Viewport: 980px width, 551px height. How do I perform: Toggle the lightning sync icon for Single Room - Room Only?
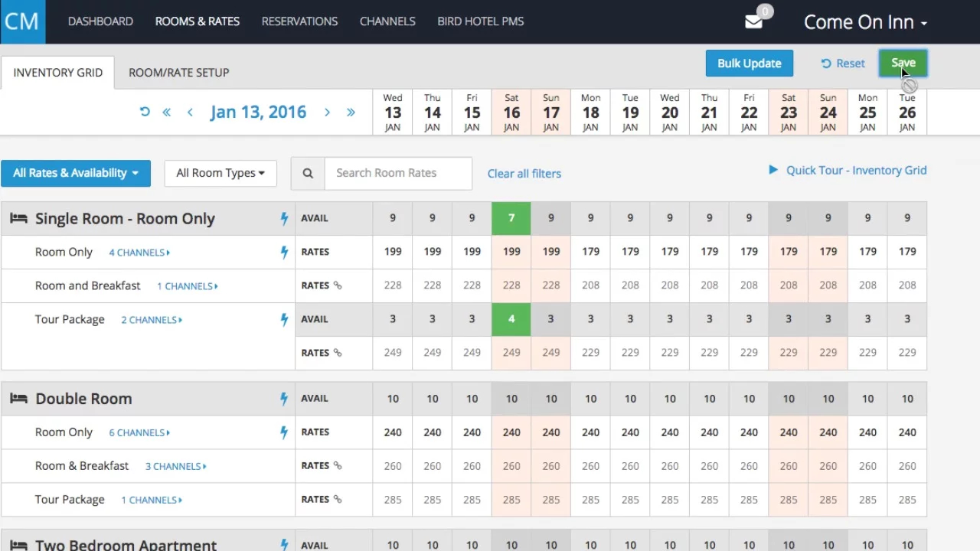(284, 218)
